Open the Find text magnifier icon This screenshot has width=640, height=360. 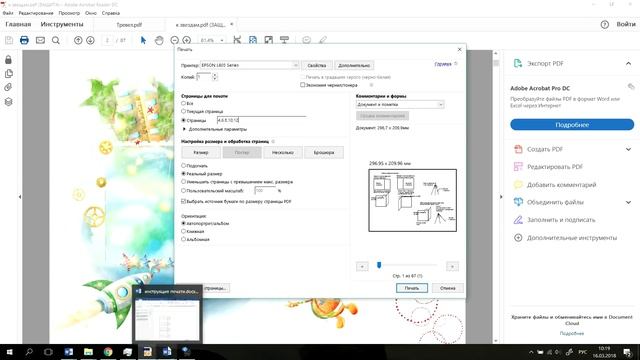pyautogui.click(x=56, y=40)
